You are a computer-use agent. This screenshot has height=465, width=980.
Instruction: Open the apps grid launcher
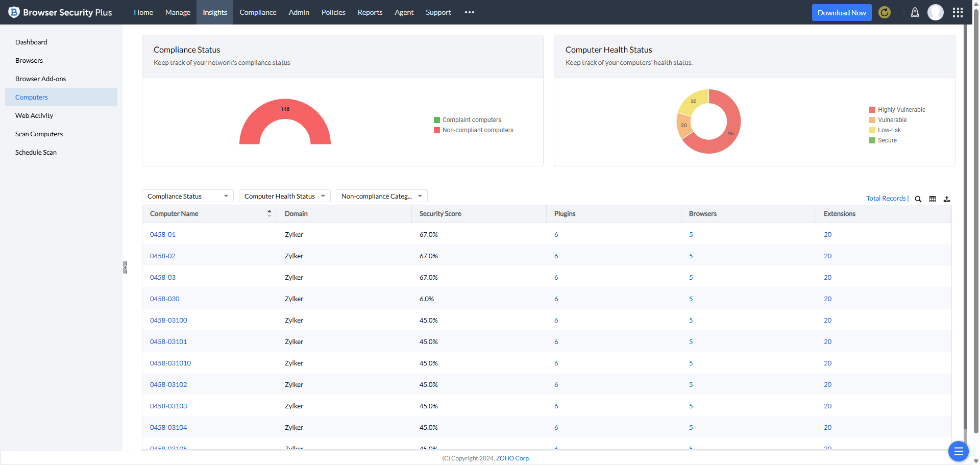(x=958, y=12)
